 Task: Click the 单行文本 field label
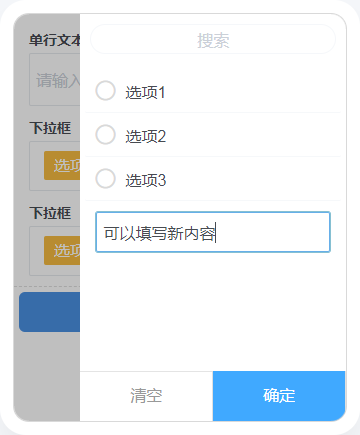pyautogui.click(x=55, y=40)
